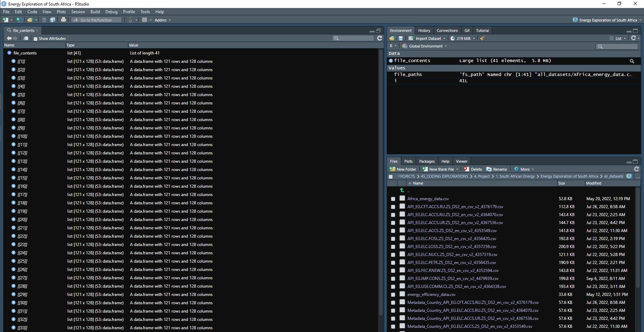Collapse the file_contents tree entry
The image size is (644, 332).
tap(9, 53)
